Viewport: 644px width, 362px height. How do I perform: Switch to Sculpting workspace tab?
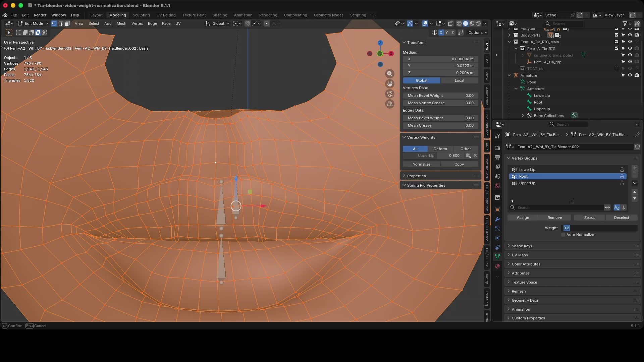coord(141,15)
